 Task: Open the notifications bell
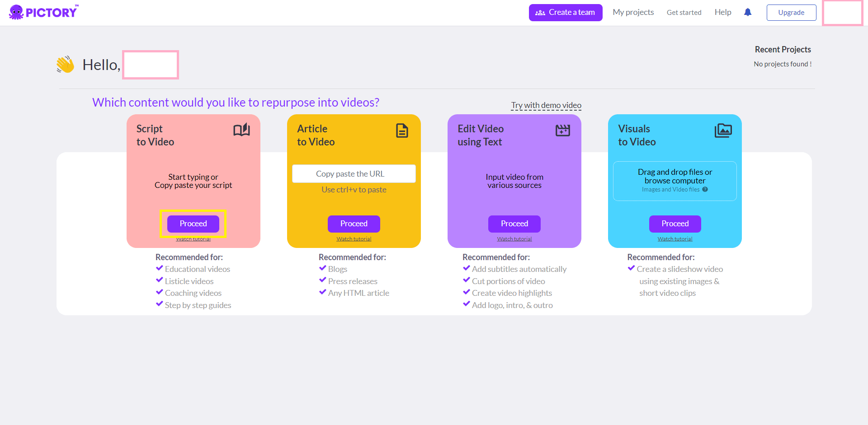click(x=748, y=12)
